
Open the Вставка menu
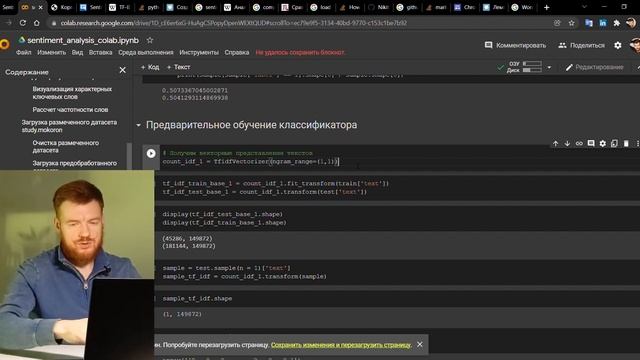[100, 53]
